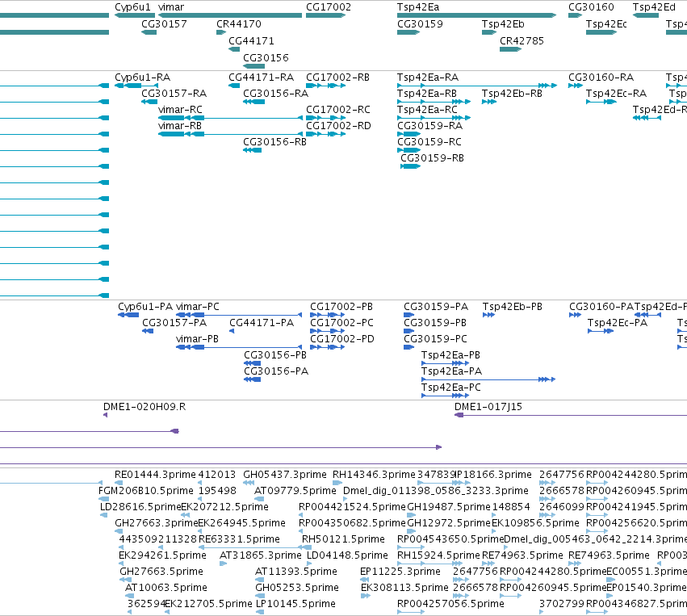Click the Tsp42Ec-PA protein label
This screenshot has height=616, width=687.
point(618,323)
